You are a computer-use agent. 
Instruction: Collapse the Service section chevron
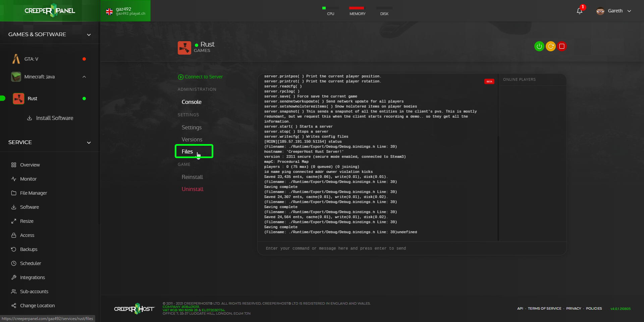pos(89,142)
